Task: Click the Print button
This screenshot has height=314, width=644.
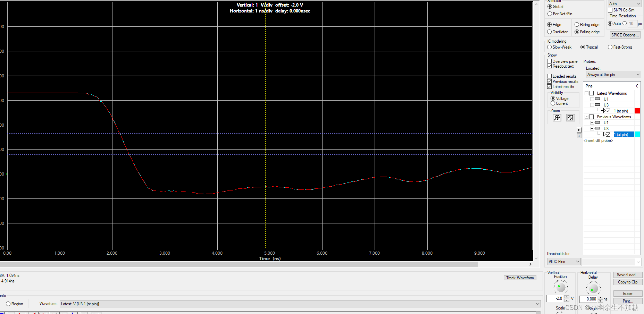Action: click(x=628, y=301)
